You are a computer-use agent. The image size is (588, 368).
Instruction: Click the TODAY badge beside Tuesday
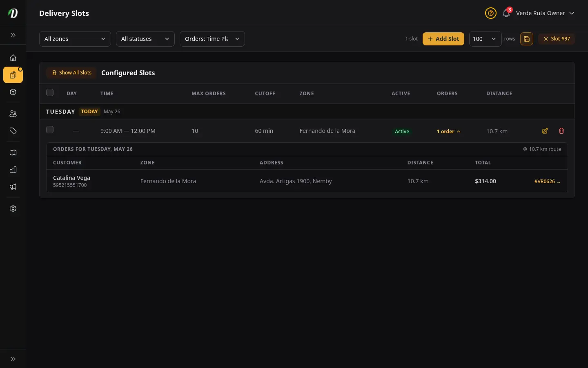pyautogui.click(x=89, y=112)
